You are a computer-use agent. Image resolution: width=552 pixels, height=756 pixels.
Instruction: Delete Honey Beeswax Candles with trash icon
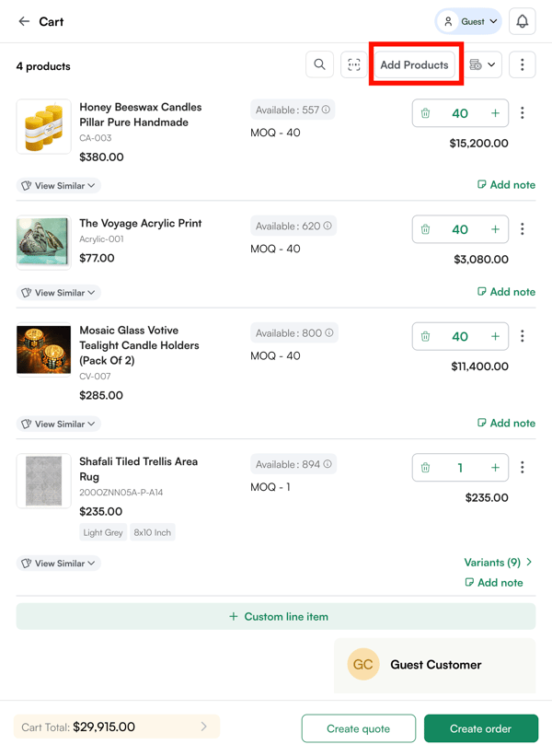(425, 113)
